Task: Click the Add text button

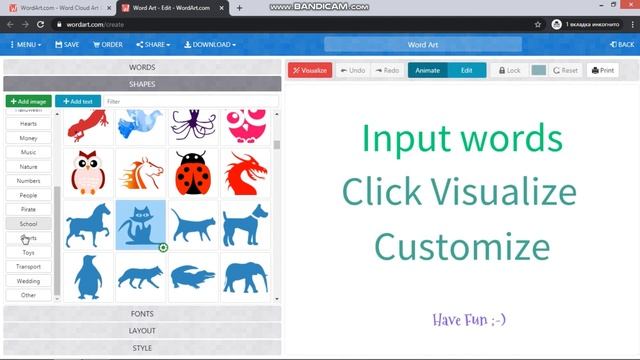Action: click(78, 101)
